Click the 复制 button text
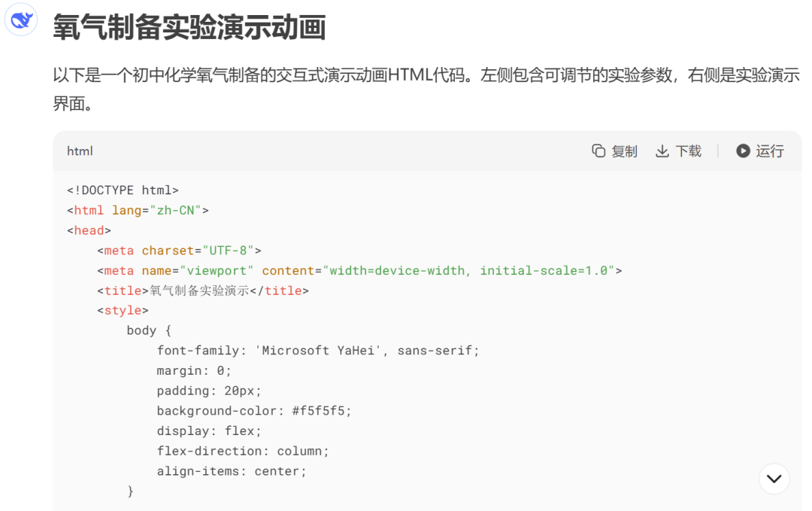The image size is (812, 511). coord(624,151)
